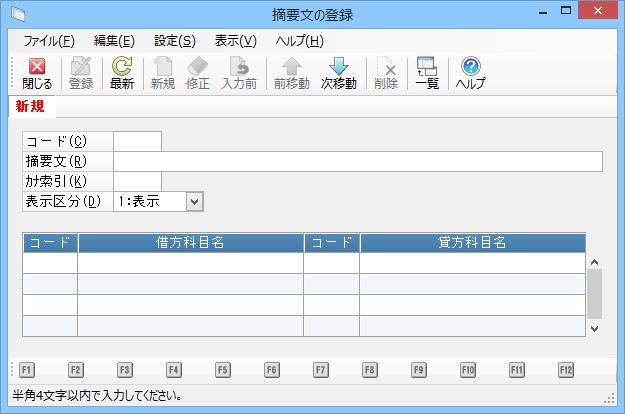Click the コード input field
This screenshot has width=625, height=414.
[137, 142]
